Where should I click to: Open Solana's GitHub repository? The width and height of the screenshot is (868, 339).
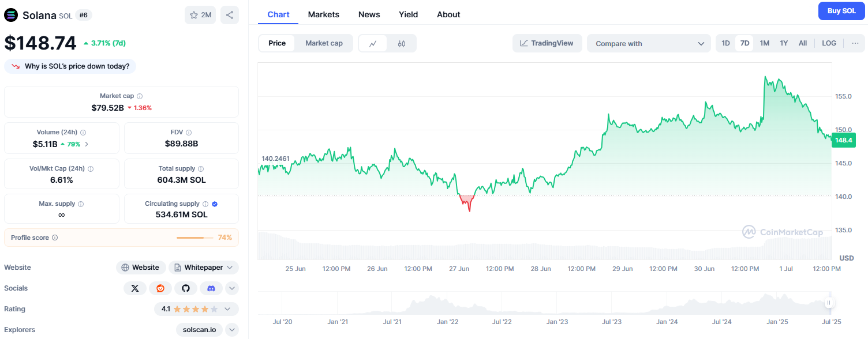click(186, 288)
